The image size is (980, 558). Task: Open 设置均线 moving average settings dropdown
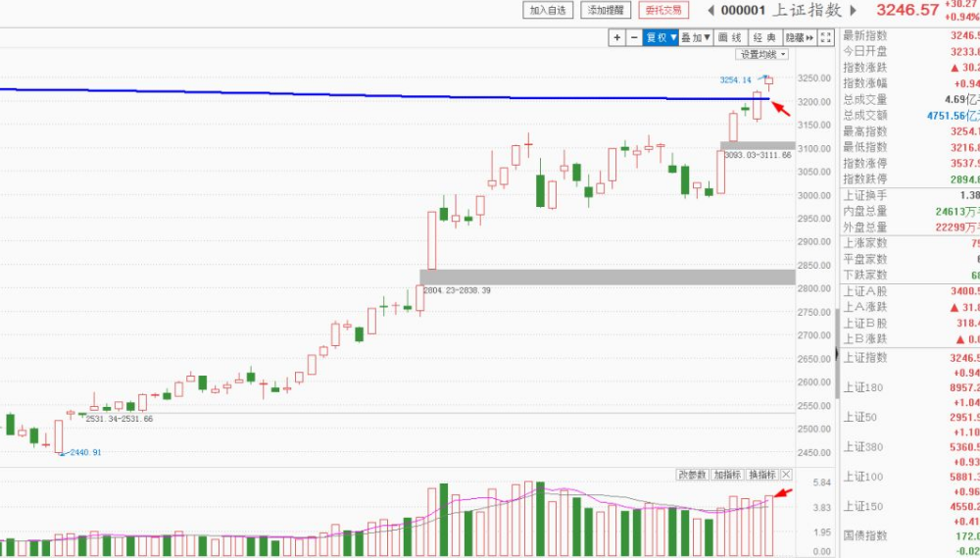click(761, 54)
